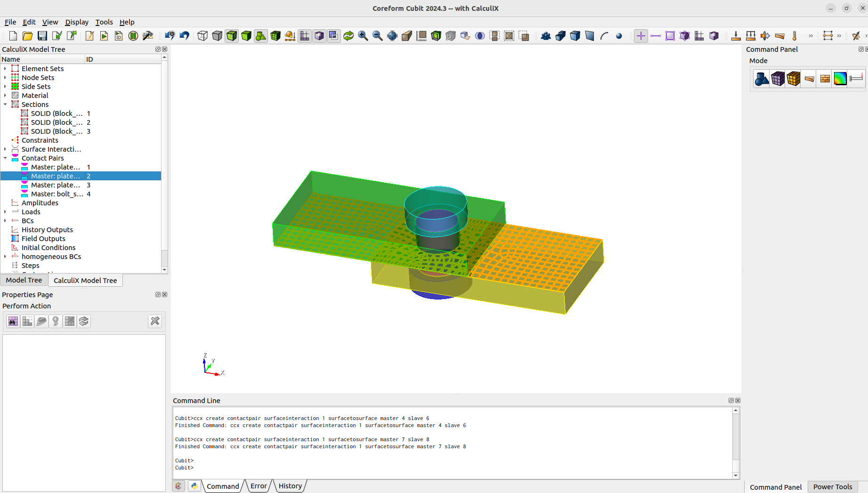Toggle the scale/measure display toolbar button

coord(421,36)
